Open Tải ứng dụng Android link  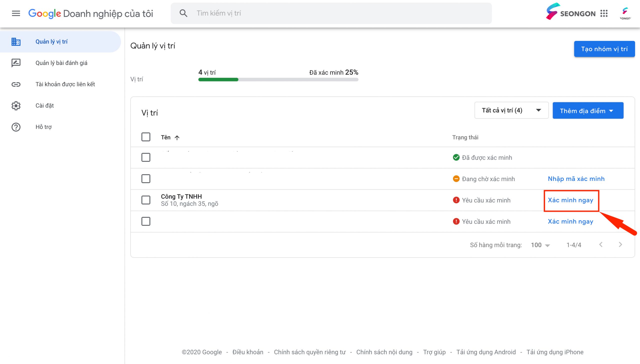(x=486, y=352)
